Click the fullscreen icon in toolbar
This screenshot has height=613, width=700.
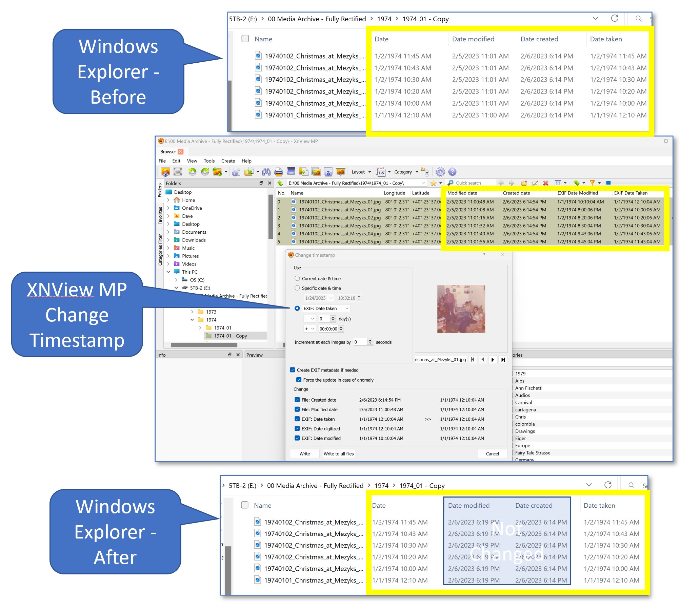pyautogui.click(x=178, y=172)
